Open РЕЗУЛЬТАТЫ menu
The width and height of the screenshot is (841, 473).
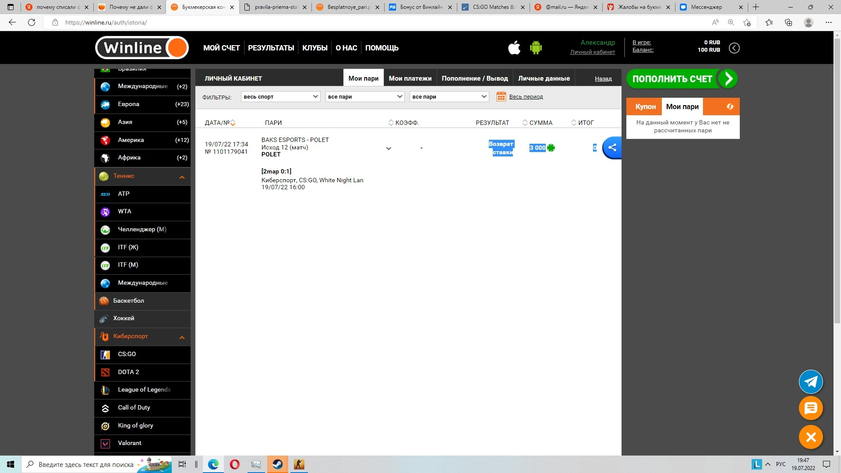pyautogui.click(x=271, y=48)
